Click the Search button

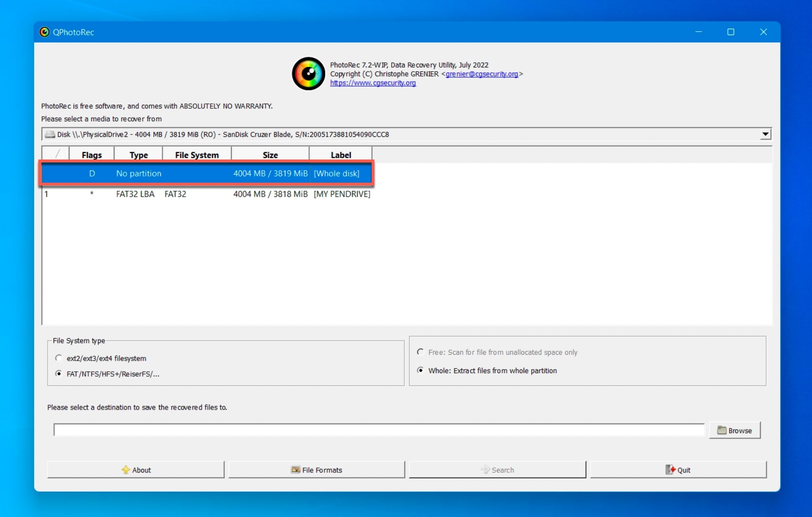(x=497, y=470)
